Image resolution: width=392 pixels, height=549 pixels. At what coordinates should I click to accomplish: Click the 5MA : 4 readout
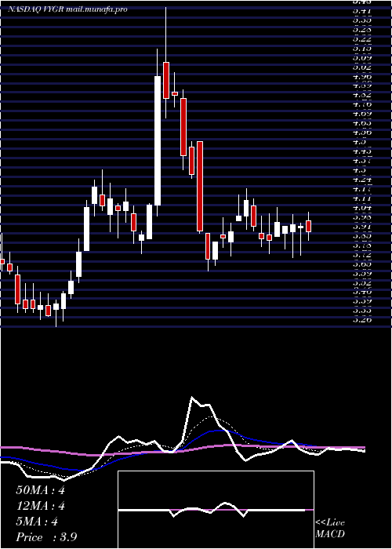coord(37,522)
